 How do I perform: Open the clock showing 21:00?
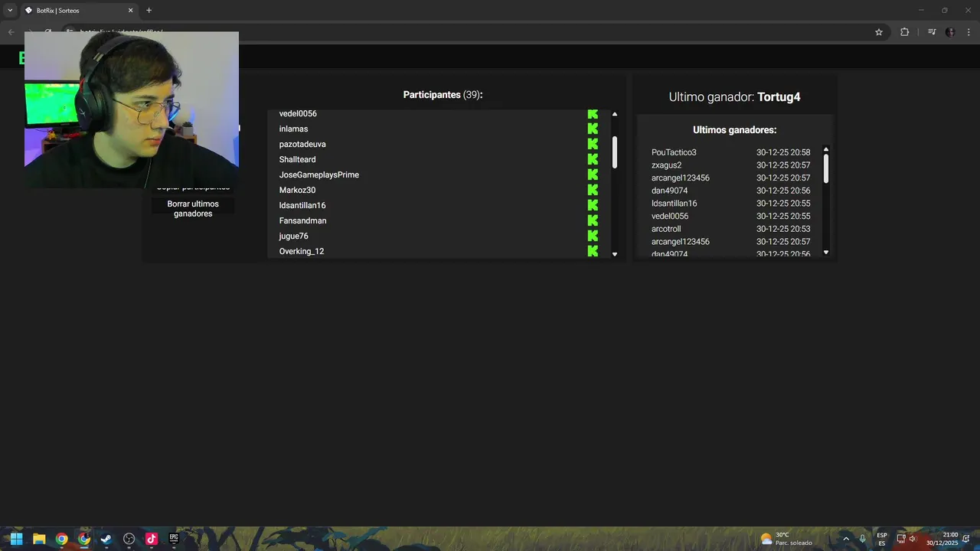(x=942, y=539)
